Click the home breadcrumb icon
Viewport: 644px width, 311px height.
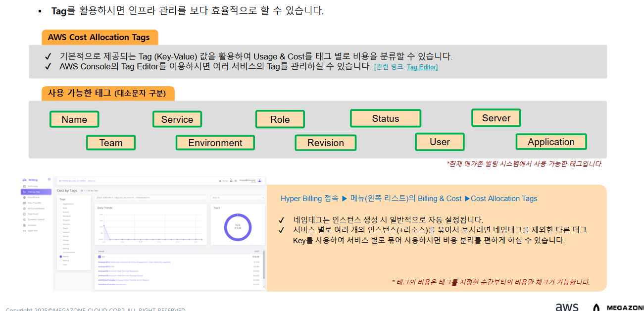point(82,191)
